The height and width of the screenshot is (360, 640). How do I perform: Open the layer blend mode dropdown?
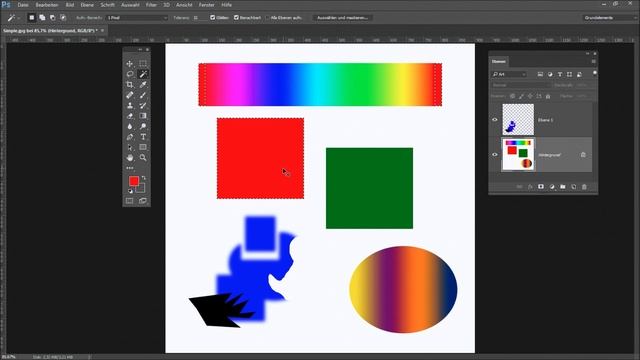coord(521,85)
